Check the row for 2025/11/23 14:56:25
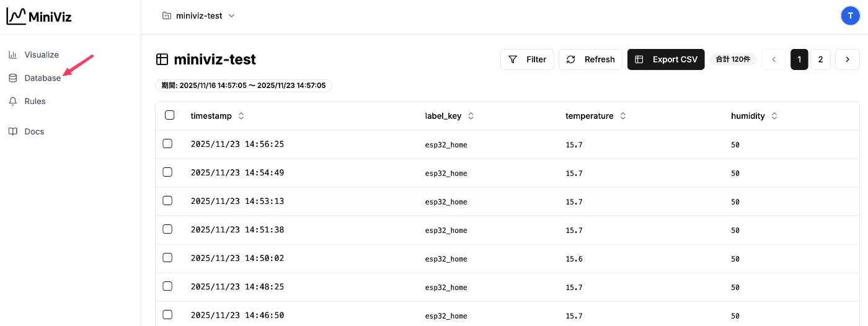Image resolution: width=868 pixels, height=326 pixels. [x=167, y=144]
